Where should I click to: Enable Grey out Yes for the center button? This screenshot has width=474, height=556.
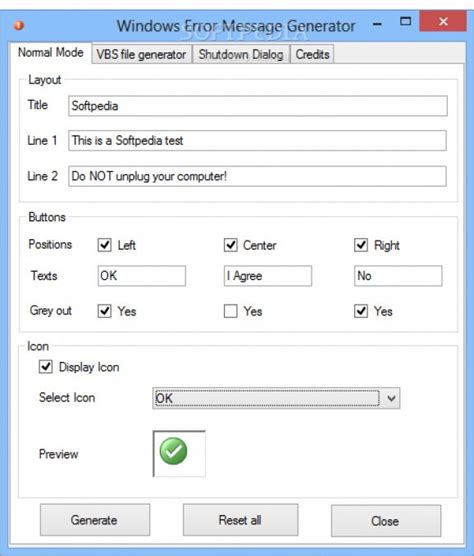tap(231, 311)
